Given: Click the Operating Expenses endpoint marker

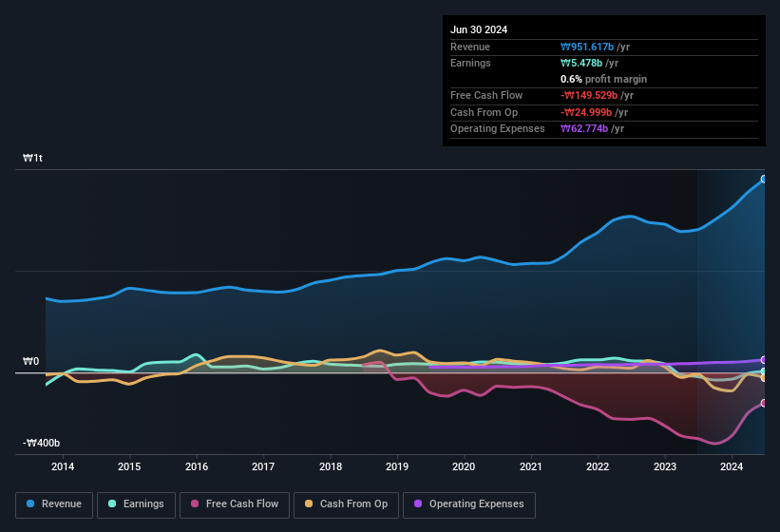Looking at the screenshot, I should point(764,360).
